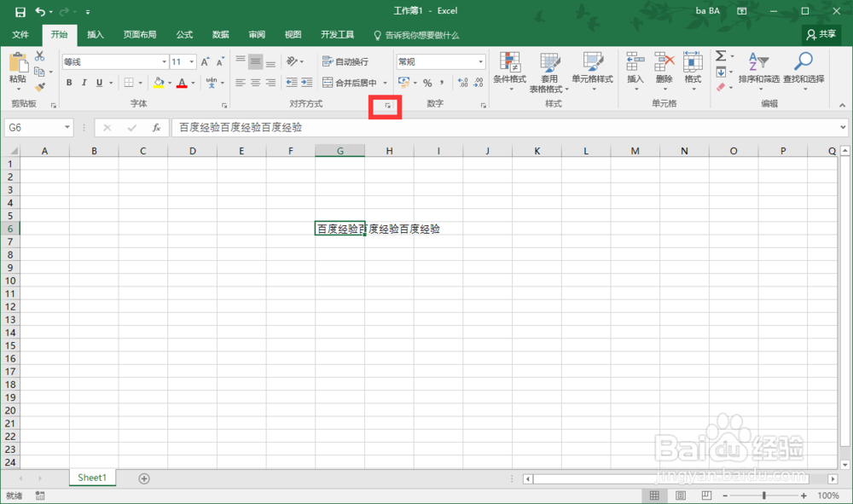Toggle bold formatting on the cell
The height and width of the screenshot is (504, 853).
pos(67,83)
